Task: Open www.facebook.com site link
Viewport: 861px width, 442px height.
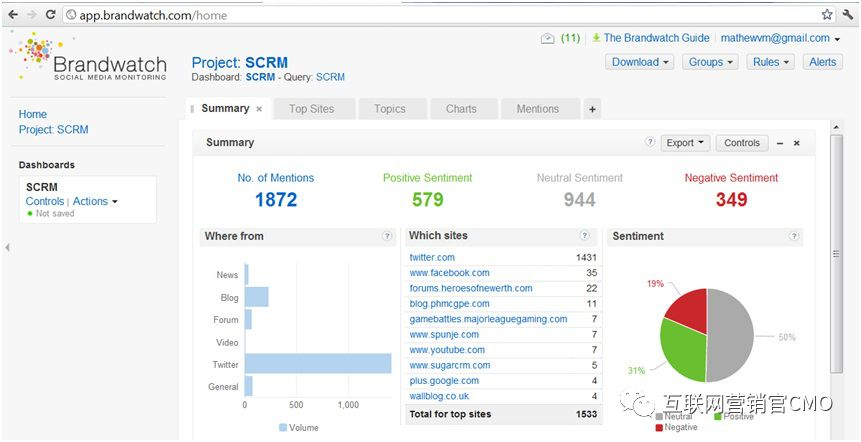Action: tap(449, 272)
